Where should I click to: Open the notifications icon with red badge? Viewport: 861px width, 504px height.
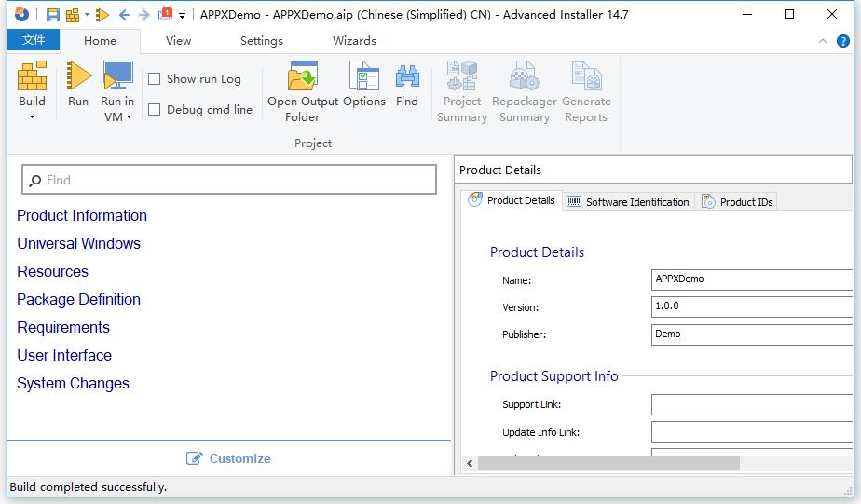coord(165,14)
